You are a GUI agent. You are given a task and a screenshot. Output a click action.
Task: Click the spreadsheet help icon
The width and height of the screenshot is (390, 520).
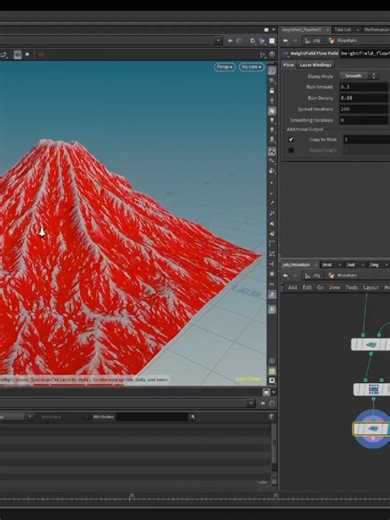[271, 416]
